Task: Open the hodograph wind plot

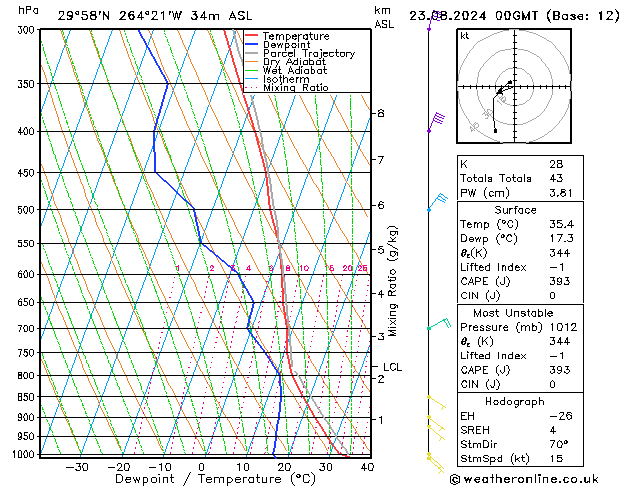Action: pos(514,86)
